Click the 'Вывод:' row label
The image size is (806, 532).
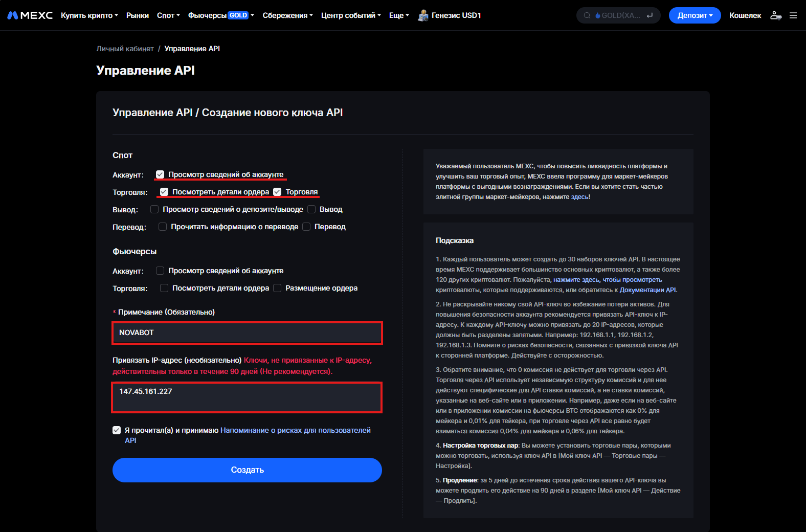coord(125,210)
